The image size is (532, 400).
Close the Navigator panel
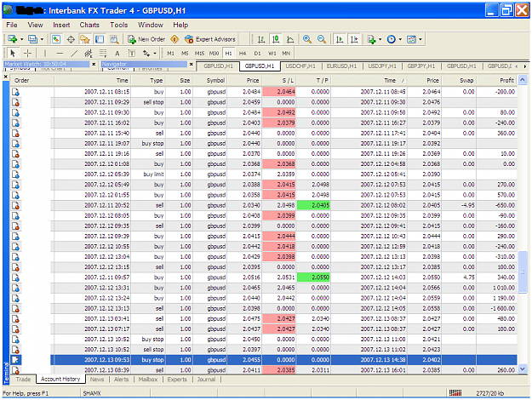pos(192,64)
